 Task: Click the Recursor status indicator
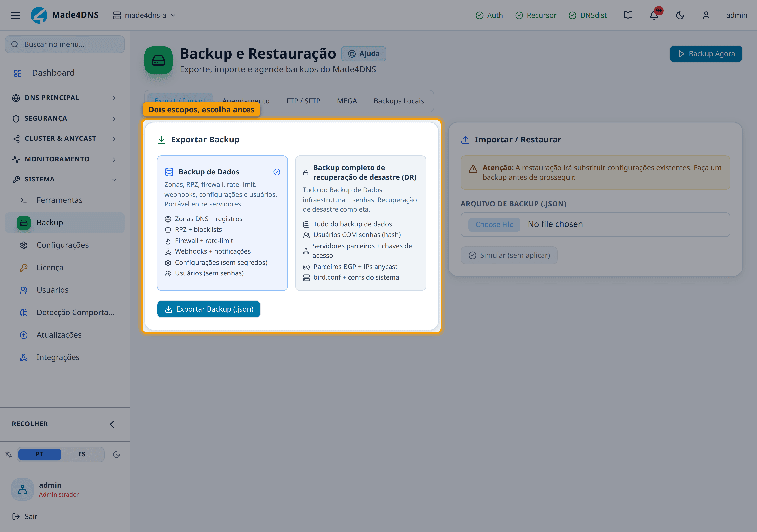536,15
